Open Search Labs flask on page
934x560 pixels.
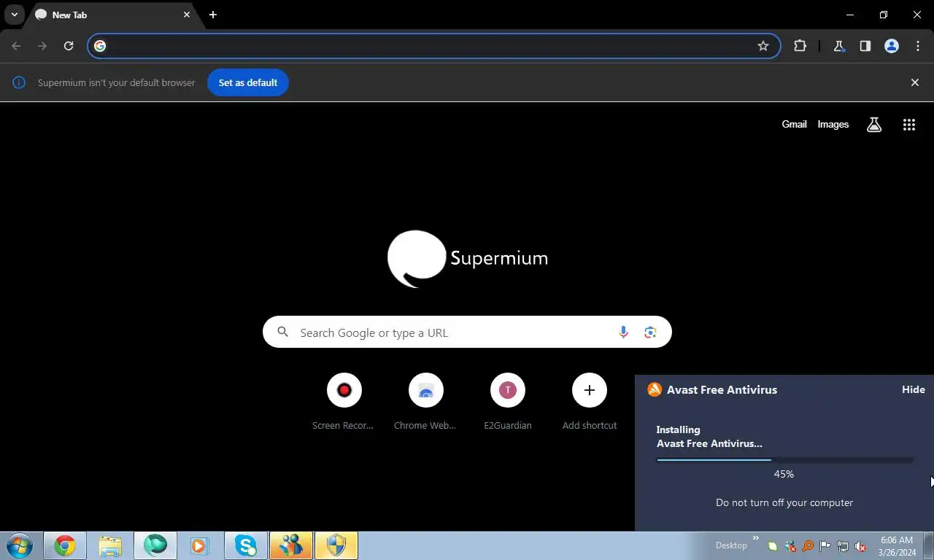click(874, 125)
